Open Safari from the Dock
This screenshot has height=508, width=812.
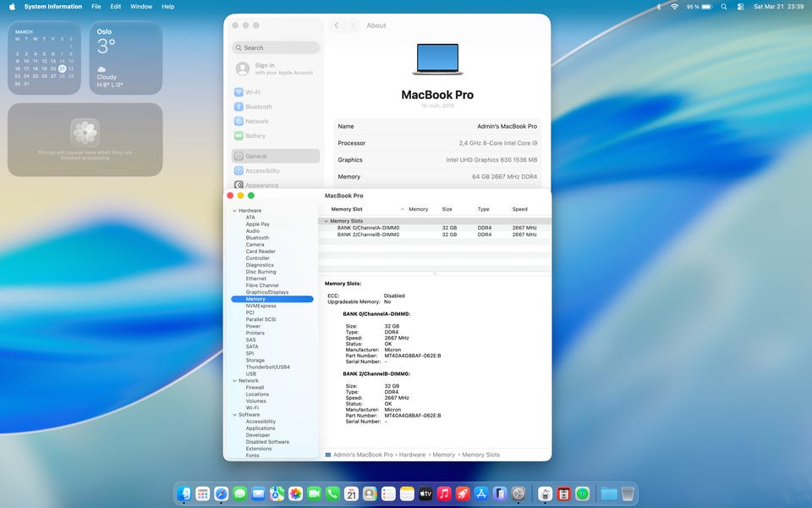coord(222,493)
